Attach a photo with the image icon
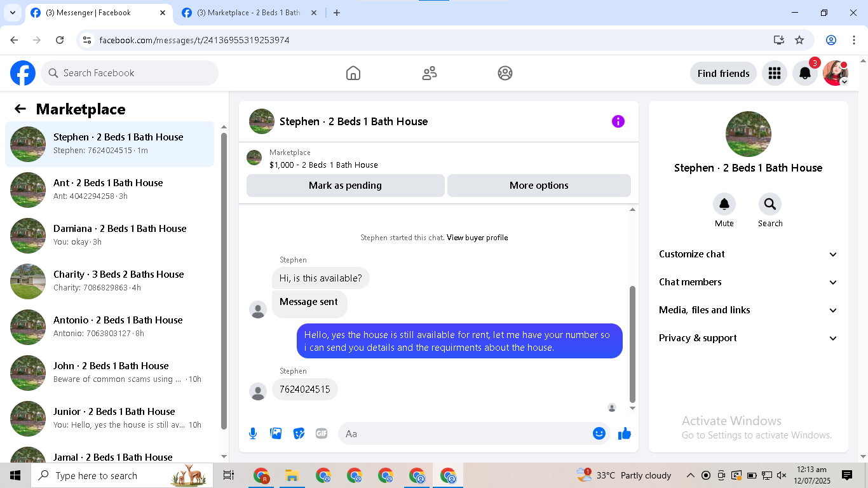This screenshot has height=488, width=868. tap(276, 433)
